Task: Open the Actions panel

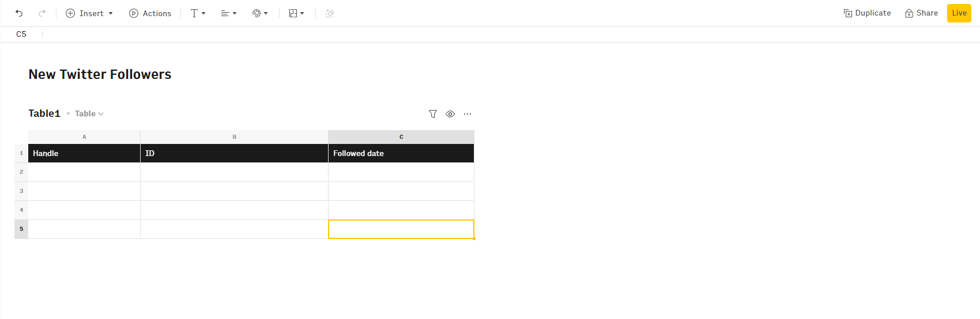Action: pyautogui.click(x=150, y=13)
